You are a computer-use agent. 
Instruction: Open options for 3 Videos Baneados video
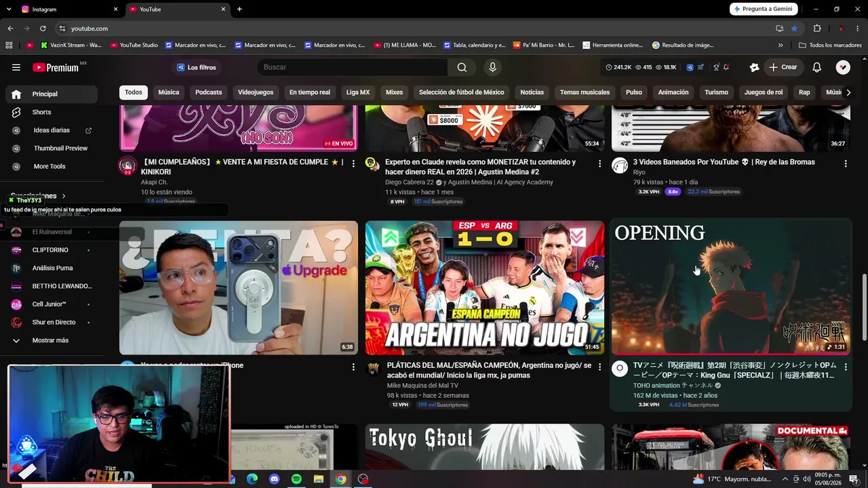click(846, 163)
